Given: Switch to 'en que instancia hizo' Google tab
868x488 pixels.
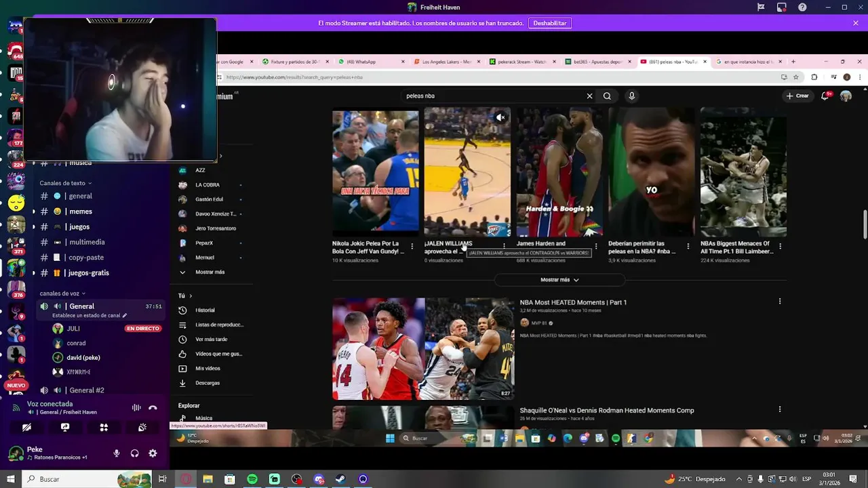Looking at the screenshot, I should 749,62.
